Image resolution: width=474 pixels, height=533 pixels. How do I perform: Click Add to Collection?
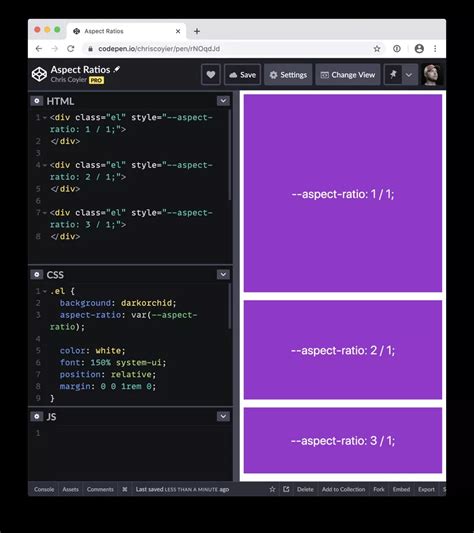343,489
